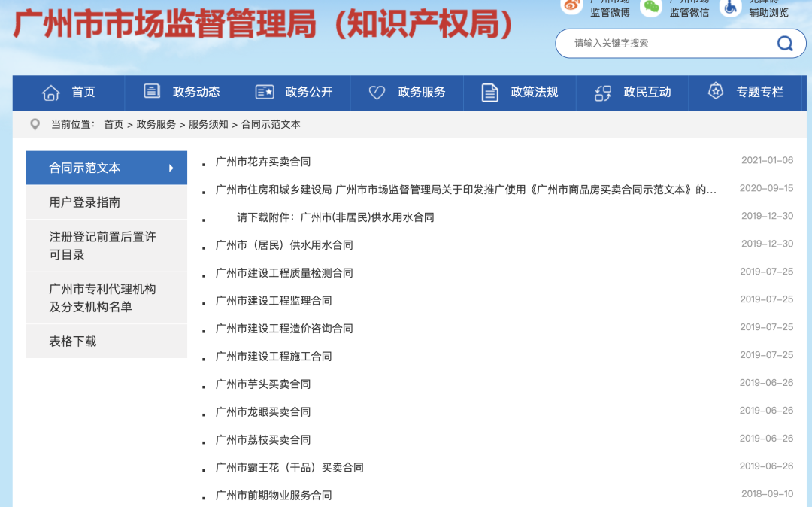Viewport: 812px width, 507px height.
Task: Click the Weibo icon in header
Action: [571, 6]
